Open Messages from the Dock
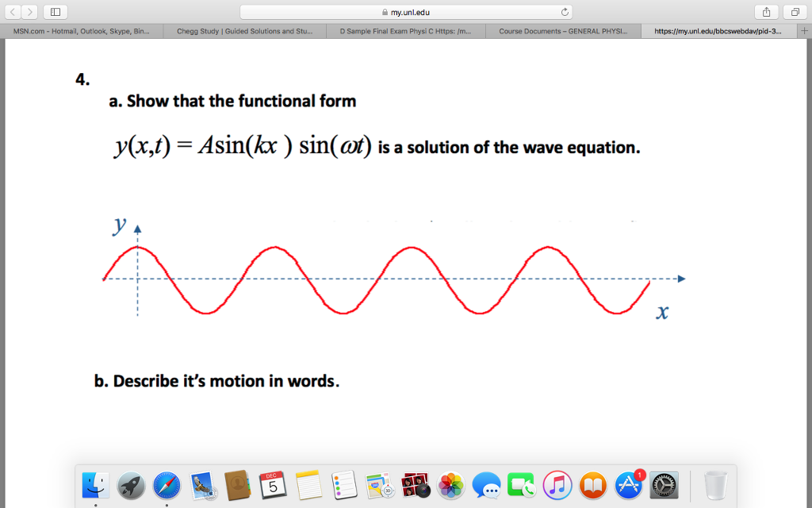The height and width of the screenshot is (508, 812). click(x=486, y=485)
